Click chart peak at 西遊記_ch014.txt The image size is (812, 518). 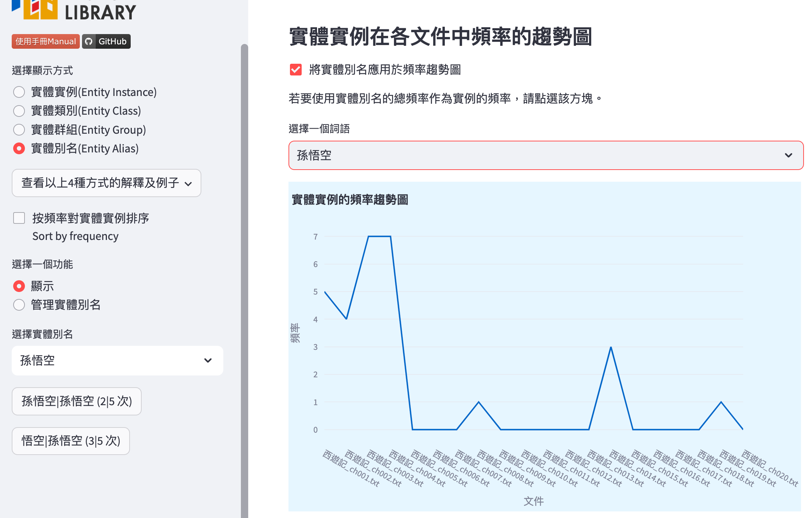click(611, 347)
